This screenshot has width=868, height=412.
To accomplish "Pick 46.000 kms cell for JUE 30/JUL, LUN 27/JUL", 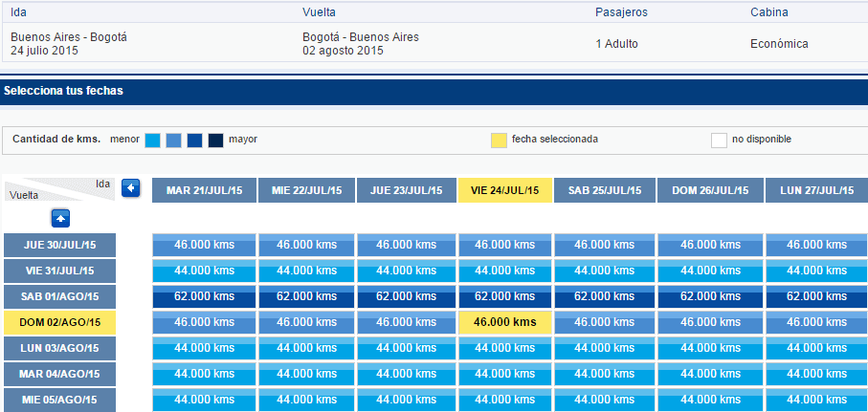I will (816, 245).
